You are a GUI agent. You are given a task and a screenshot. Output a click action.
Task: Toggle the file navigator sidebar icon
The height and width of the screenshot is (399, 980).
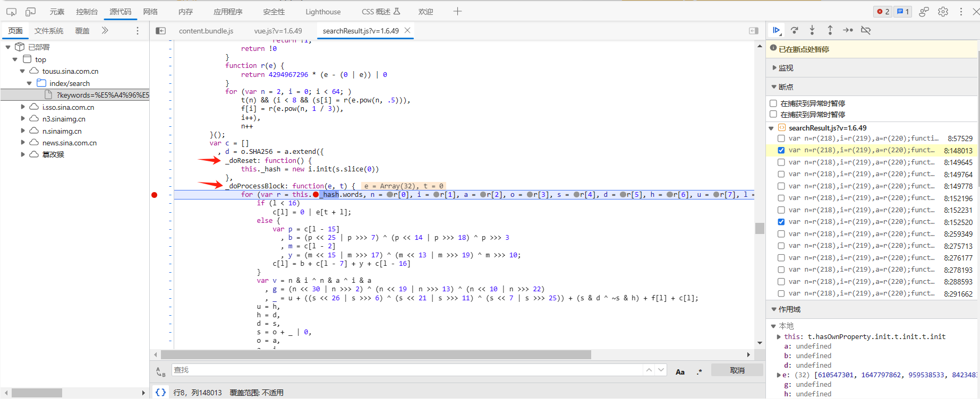click(160, 31)
